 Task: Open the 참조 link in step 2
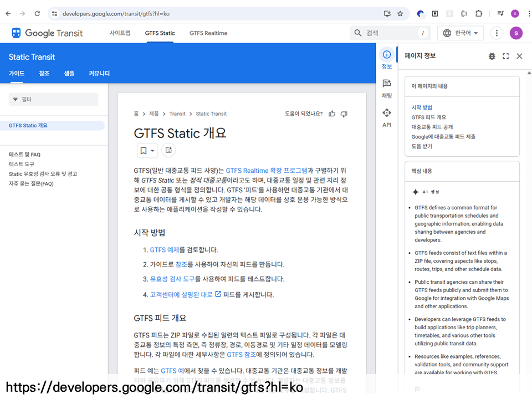[x=182, y=264]
